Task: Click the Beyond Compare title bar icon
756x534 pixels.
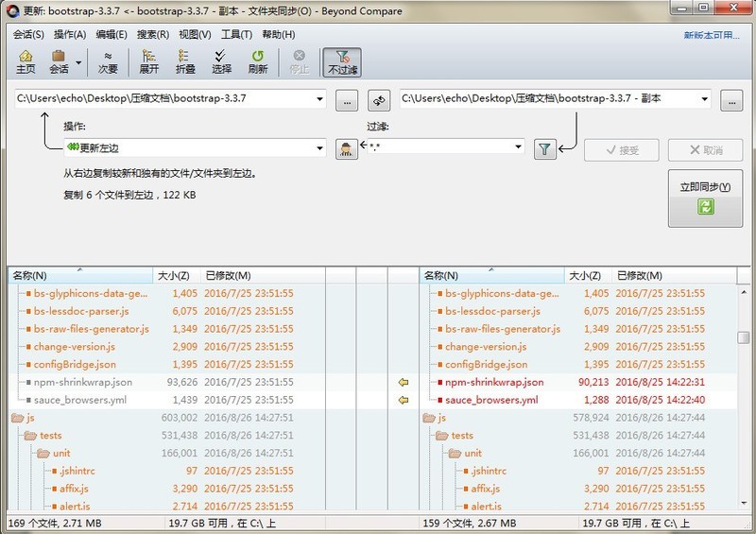Action: (x=12, y=10)
